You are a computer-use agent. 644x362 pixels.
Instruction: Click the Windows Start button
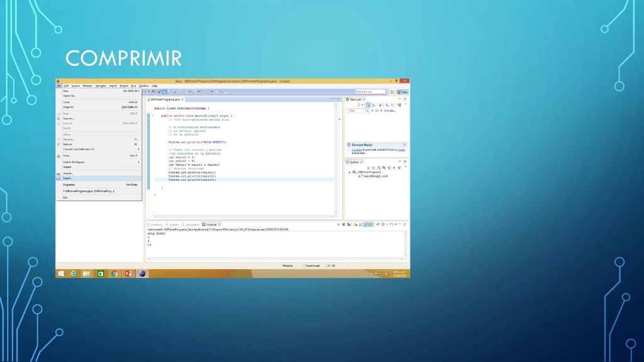(x=61, y=274)
